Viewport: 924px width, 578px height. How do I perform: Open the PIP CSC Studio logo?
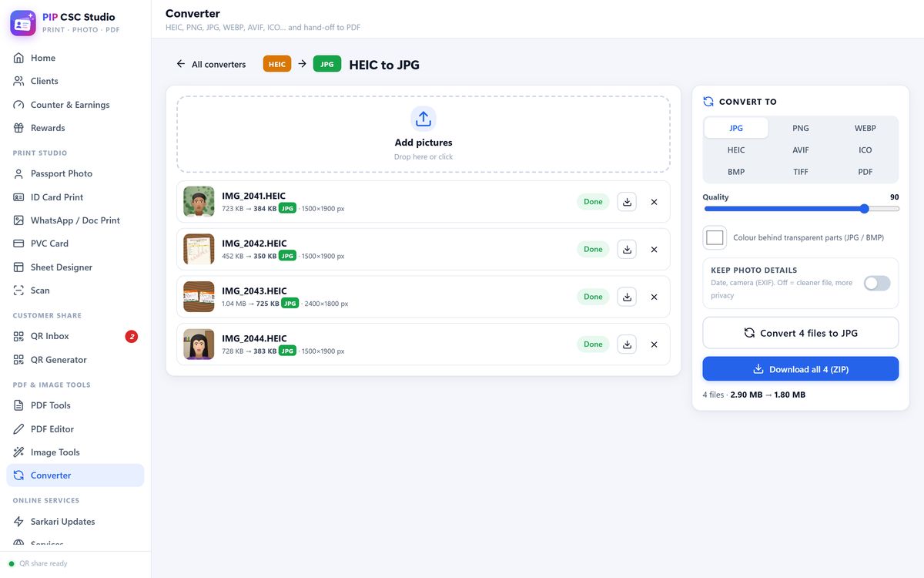[23, 23]
